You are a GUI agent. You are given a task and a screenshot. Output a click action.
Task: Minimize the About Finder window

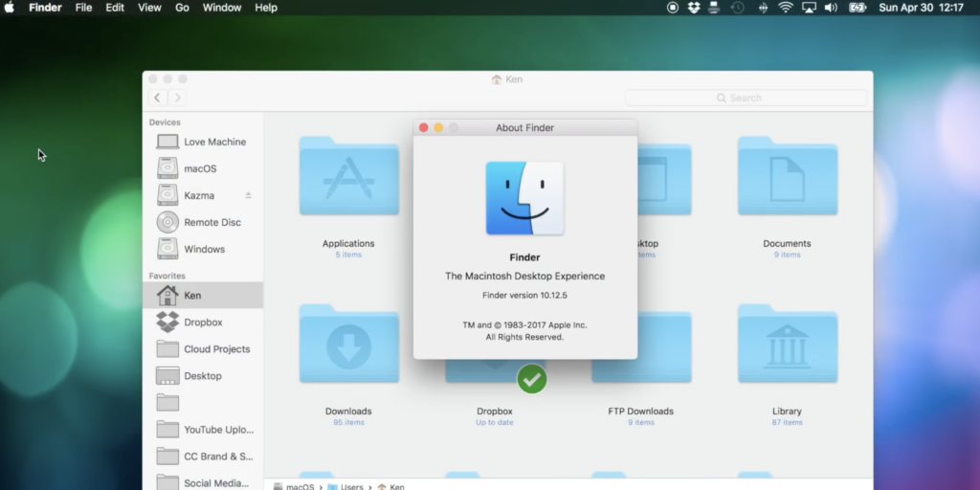click(x=438, y=127)
